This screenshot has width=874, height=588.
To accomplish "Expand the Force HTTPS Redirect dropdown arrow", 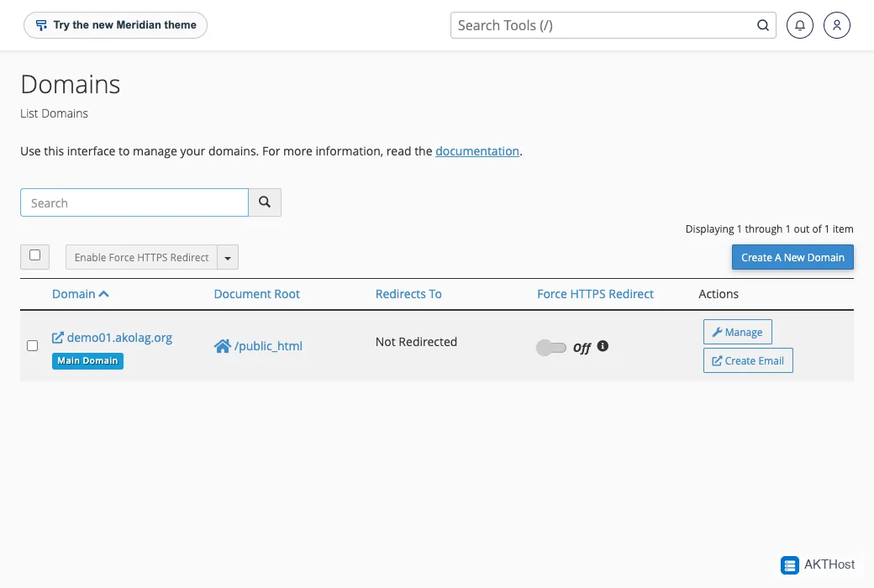I will tap(228, 258).
